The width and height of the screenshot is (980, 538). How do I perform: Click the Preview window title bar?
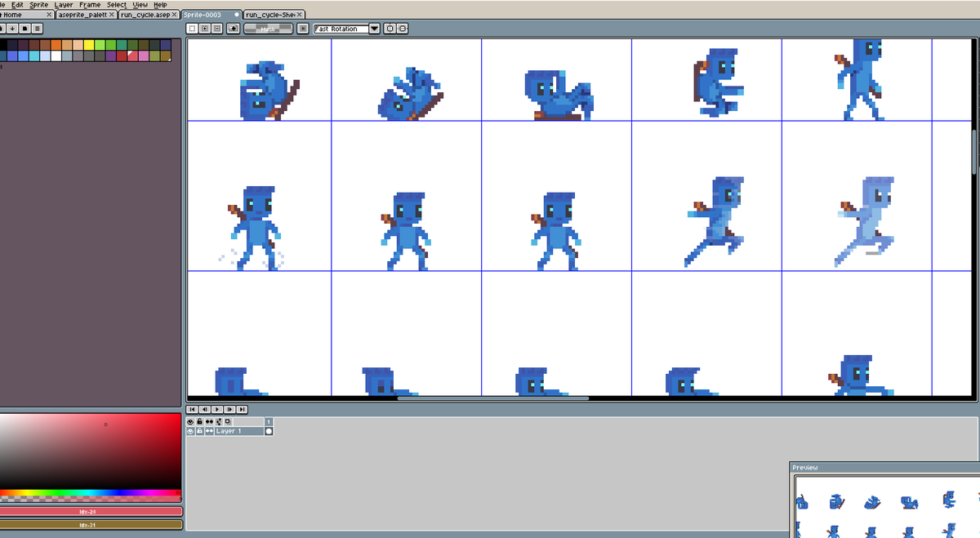pos(885,467)
